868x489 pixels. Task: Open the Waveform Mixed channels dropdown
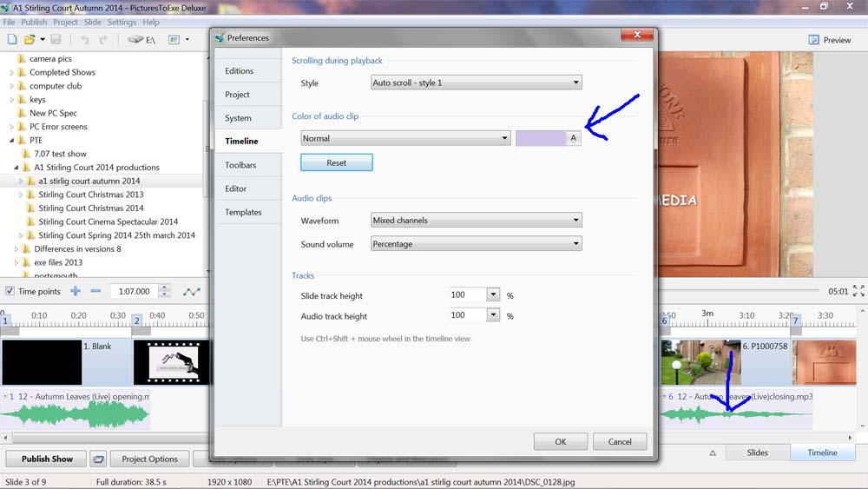point(476,221)
